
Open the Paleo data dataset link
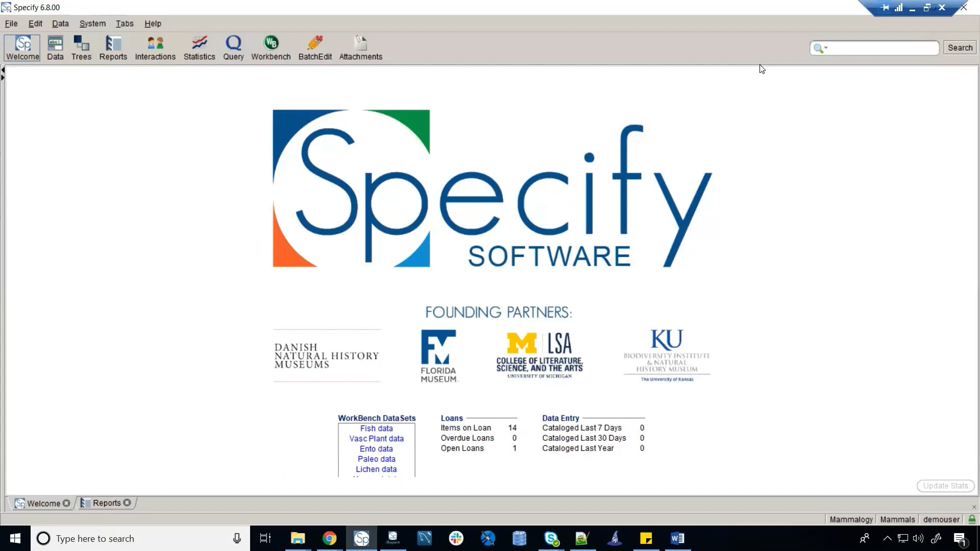tap(376, 459)
